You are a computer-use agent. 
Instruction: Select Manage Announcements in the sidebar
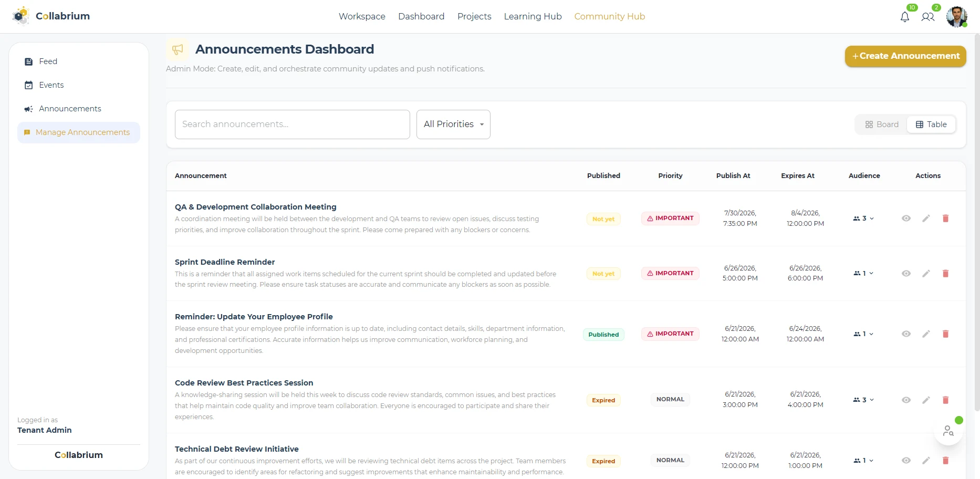coord(79,132)
